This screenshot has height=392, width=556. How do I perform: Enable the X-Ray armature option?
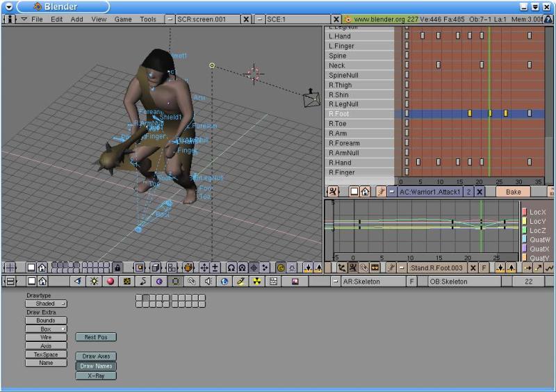click(96, 376)
